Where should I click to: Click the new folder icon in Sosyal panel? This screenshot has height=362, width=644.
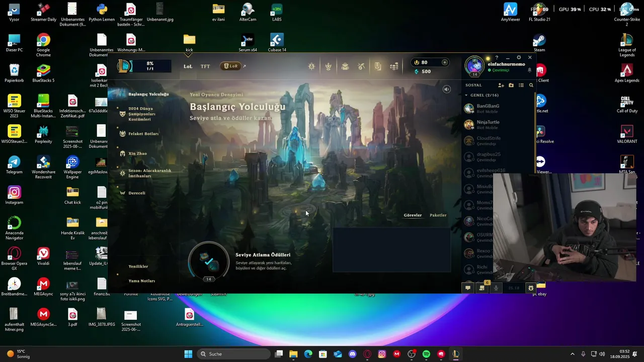point(511,85)
